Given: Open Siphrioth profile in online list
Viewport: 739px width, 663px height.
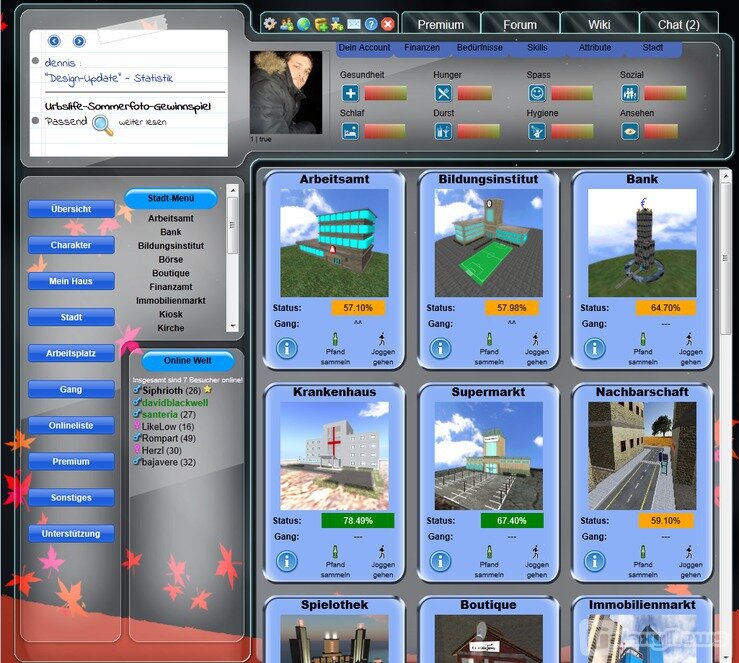Looking at the screenshot, I should [162, 391].
